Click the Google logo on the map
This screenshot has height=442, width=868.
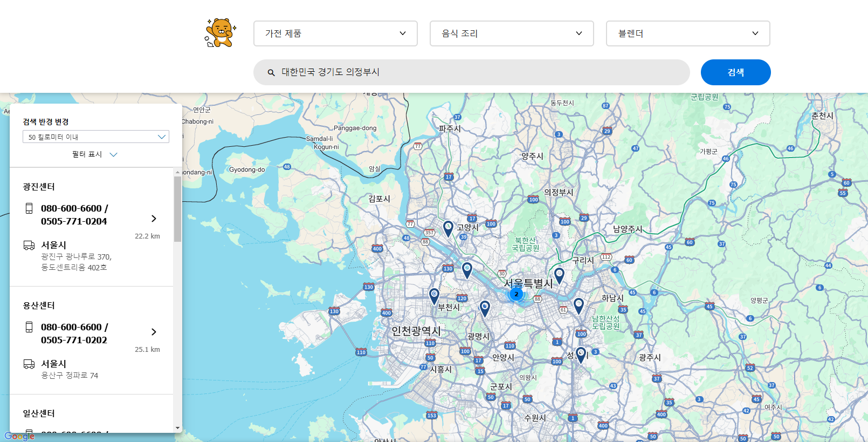[19, 436]
